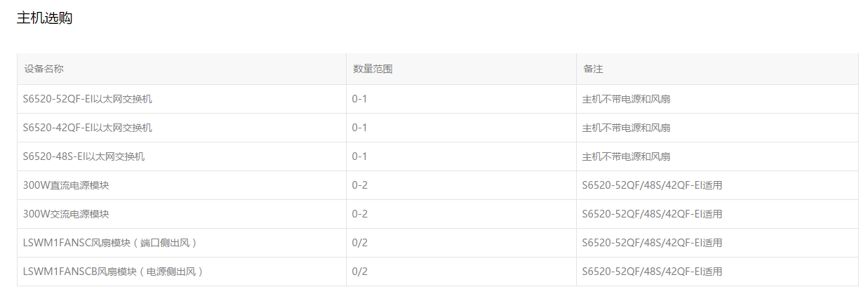Select the 0-2 quantity for 300W直流电源模块

(x=360, y=185)
